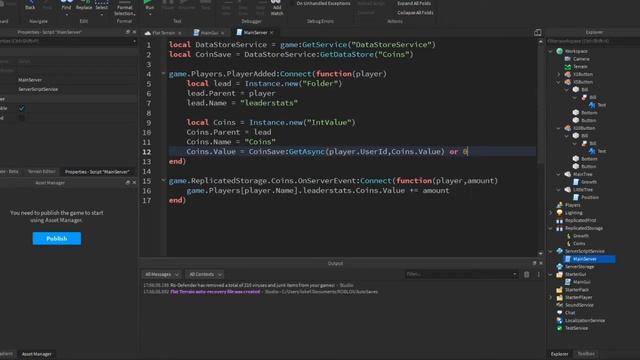Collapse the OnServerEvent function fold at line 15
This screenshot has width=640, height=360.
pyautogui.click(x=163, y=180)
